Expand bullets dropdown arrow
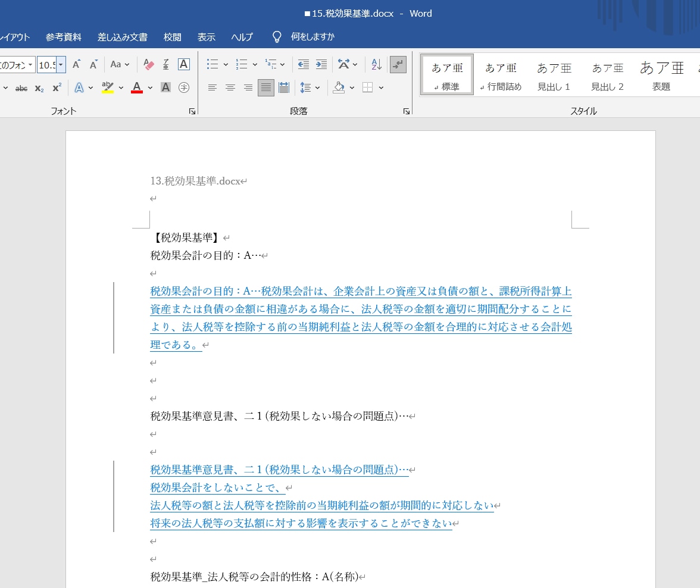Viewport: 700px width, 588px height. tap(226, 65)
